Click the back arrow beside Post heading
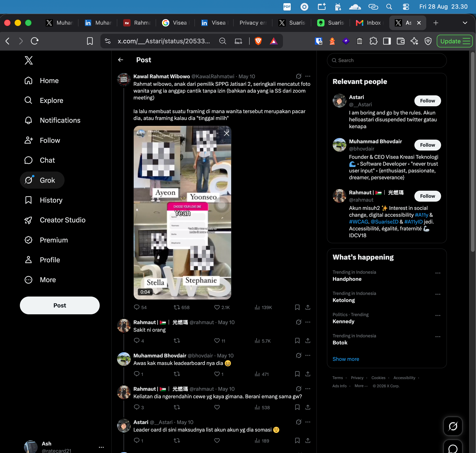The height and width of the screenshot is (453, 476). 120,60
